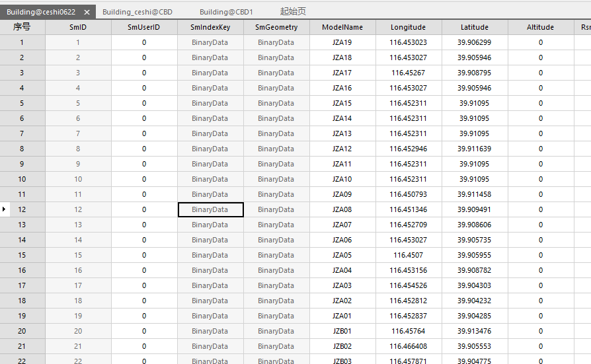Click Latitude value 39.905735
591x364 pixels.
475,240
